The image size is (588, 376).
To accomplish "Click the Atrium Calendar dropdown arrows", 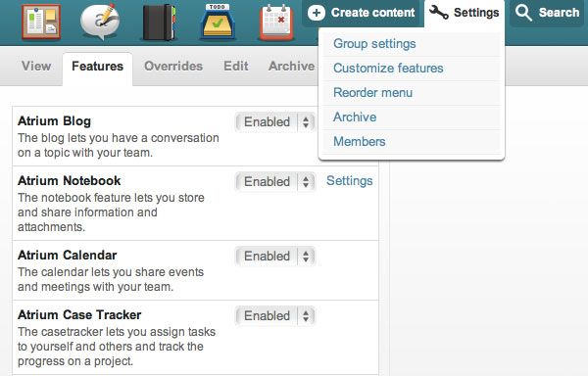I will [x=306, y=257].
